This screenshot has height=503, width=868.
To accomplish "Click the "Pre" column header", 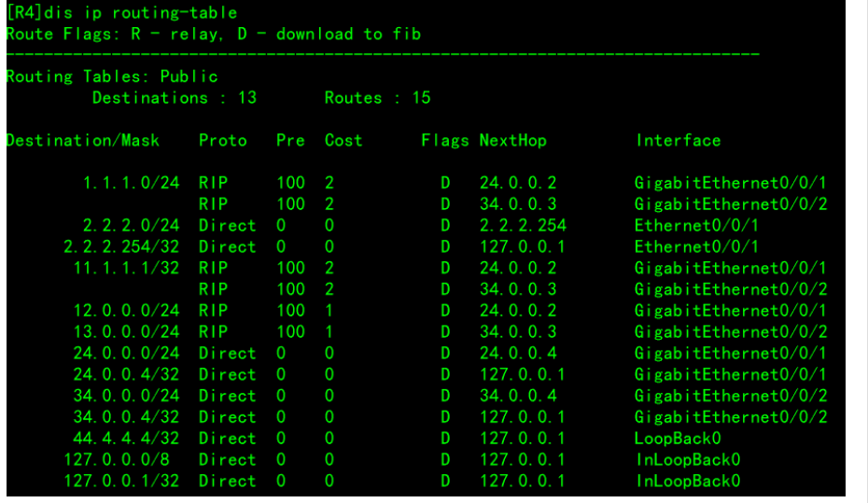I will (290, 141).
